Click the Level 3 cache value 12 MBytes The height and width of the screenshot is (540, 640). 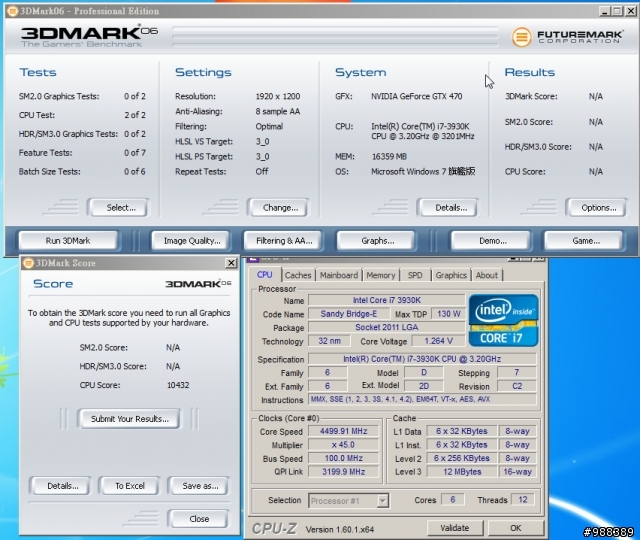pos(462,471)
